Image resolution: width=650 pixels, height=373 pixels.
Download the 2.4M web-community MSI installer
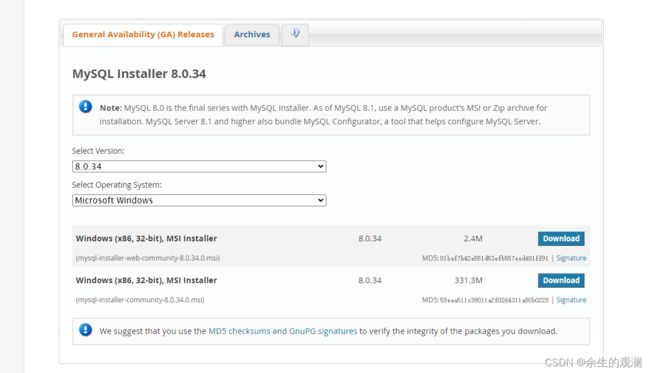(561, 239)
